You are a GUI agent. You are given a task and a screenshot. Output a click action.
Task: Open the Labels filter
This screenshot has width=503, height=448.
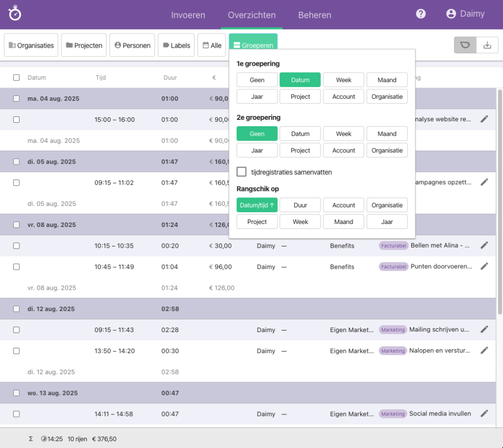point(176,45)
